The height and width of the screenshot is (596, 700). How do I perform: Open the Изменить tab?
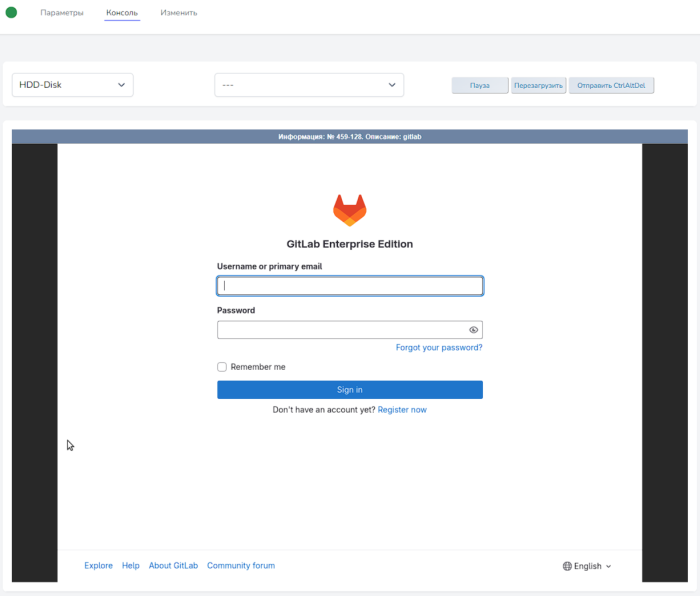(x=179, y=13)
